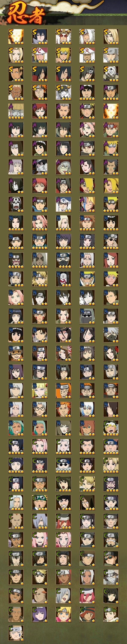Select B-rank Anbu with red swirl mask
This screenshot has width=127, height=644.
(x=63, y=279)
